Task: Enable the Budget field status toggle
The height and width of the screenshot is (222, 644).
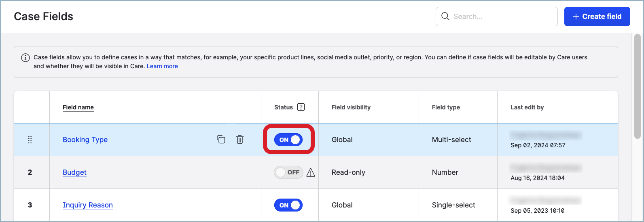Action: point(288,172)
